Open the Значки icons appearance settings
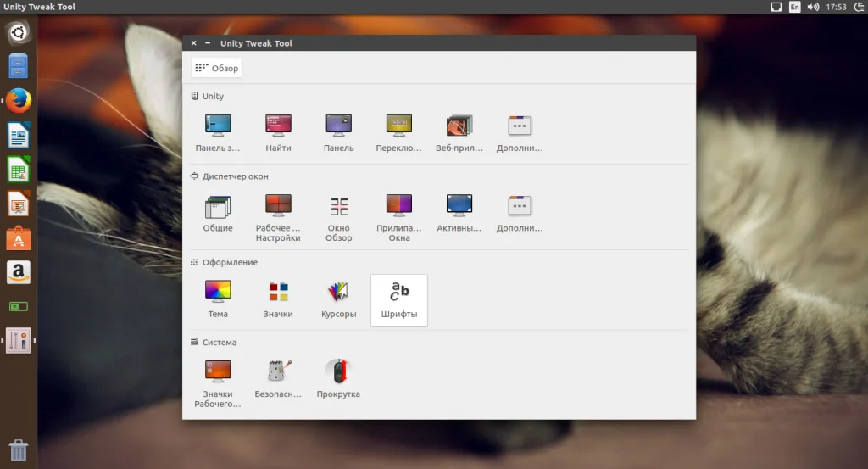 [x=278, y=299]
